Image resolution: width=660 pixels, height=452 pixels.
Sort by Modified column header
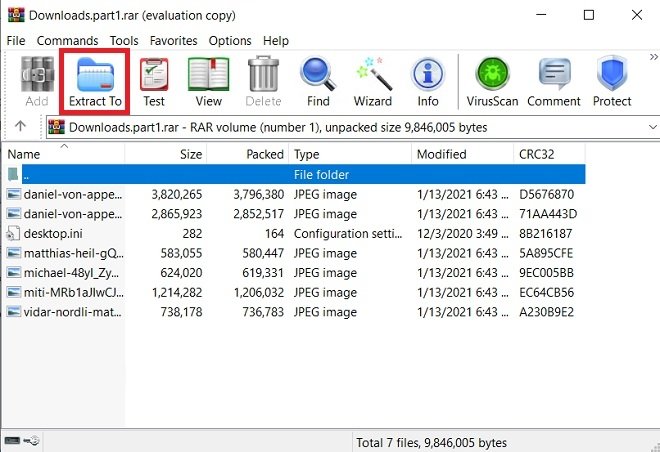(x=462, y=154)
